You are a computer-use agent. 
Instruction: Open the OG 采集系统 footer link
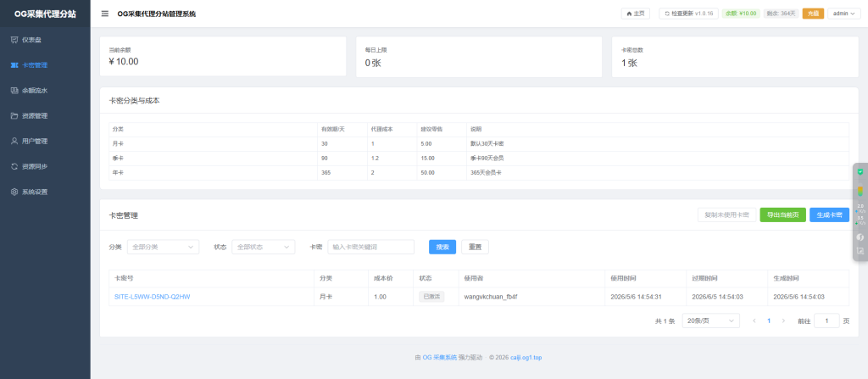pyautogui.click(x=440, y=358)
